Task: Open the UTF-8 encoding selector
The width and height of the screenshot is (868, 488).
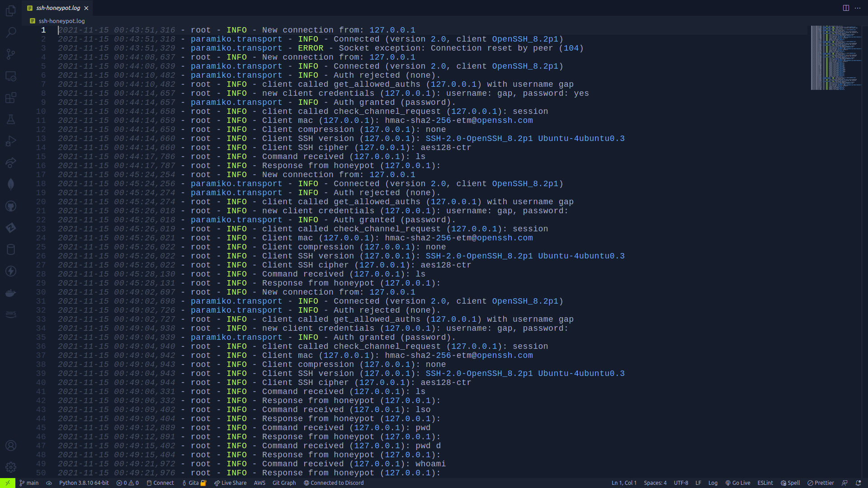Action: 681,483
